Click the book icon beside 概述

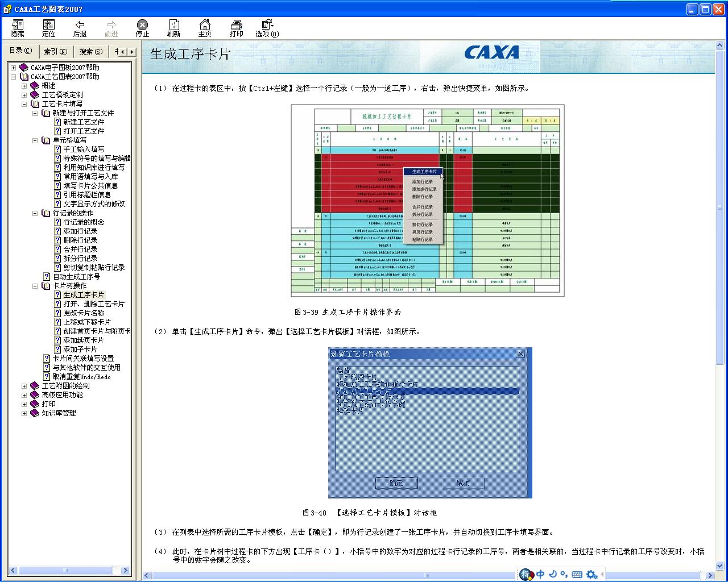(x=35, y=86)
